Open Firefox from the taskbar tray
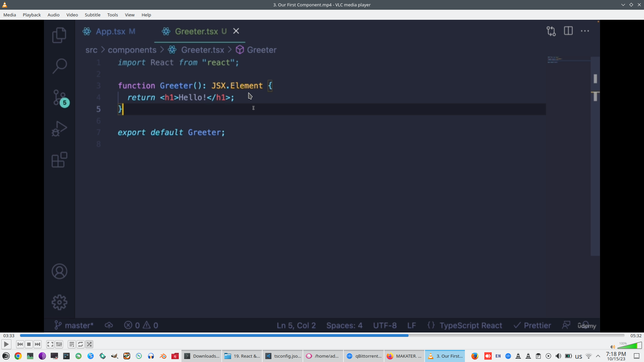The width and height of the screenshot is (644, 362). [475, 356]
